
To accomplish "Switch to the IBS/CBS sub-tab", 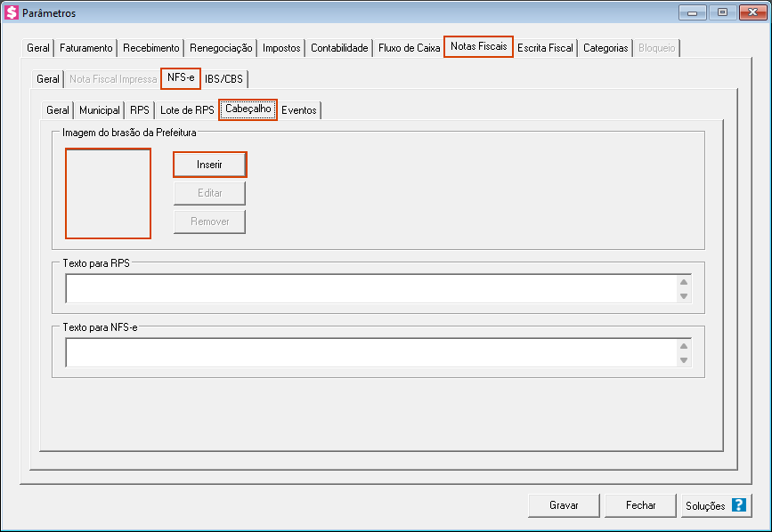I will 223,79.
